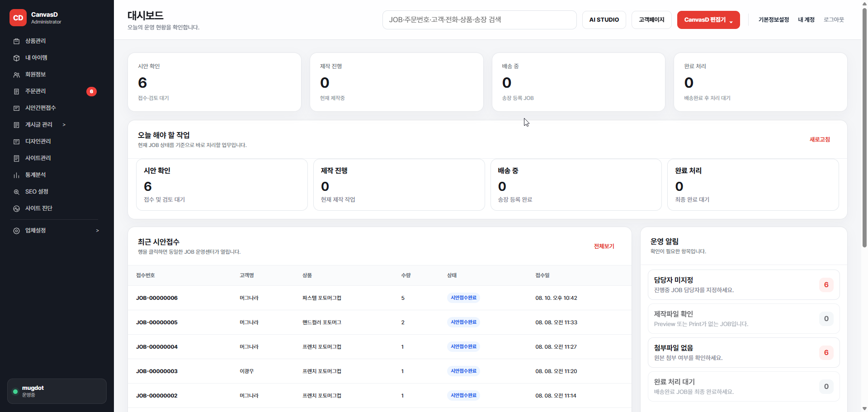Open 내 계정 in top menu

pyautogui.click(x=806, y=20)
